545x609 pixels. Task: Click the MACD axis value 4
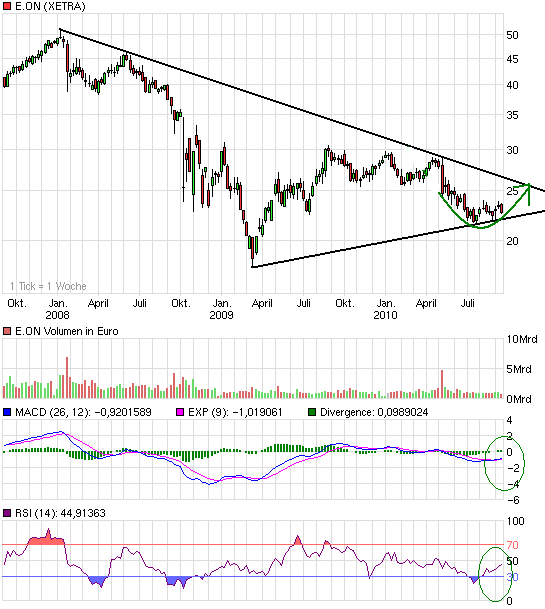pyautogui.click(x=509, y=420)
